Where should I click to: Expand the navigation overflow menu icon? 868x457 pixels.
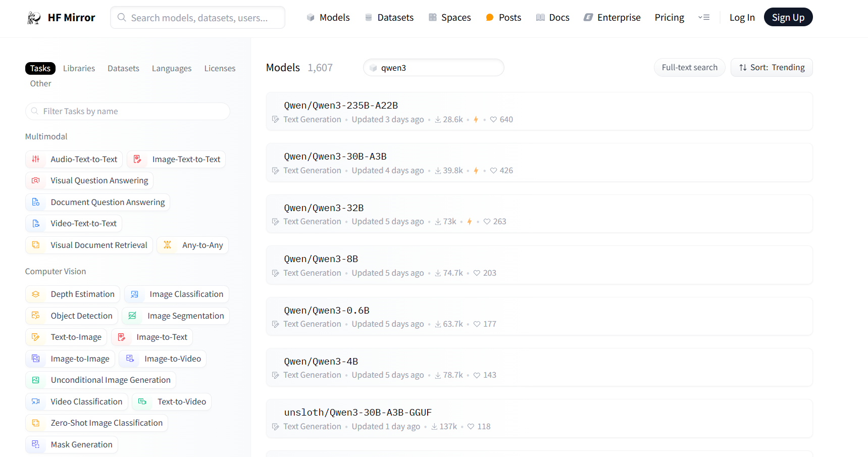click(x=704, y=18)
